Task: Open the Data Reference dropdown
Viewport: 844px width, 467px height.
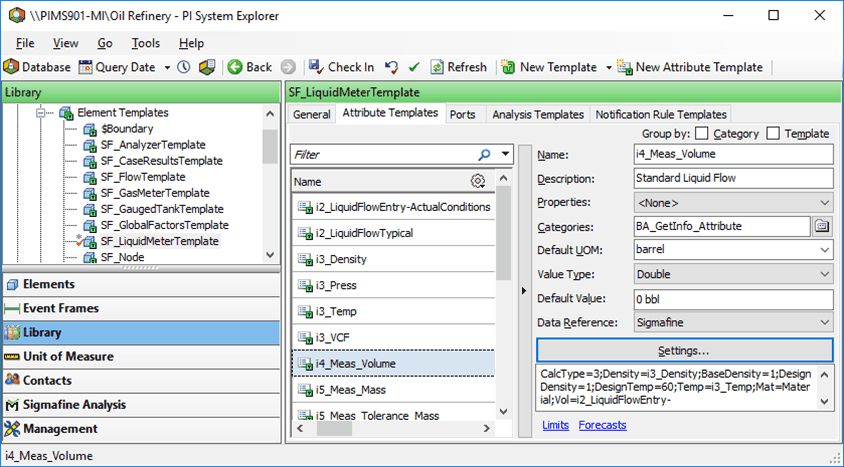Action: [x=733, y=323]
